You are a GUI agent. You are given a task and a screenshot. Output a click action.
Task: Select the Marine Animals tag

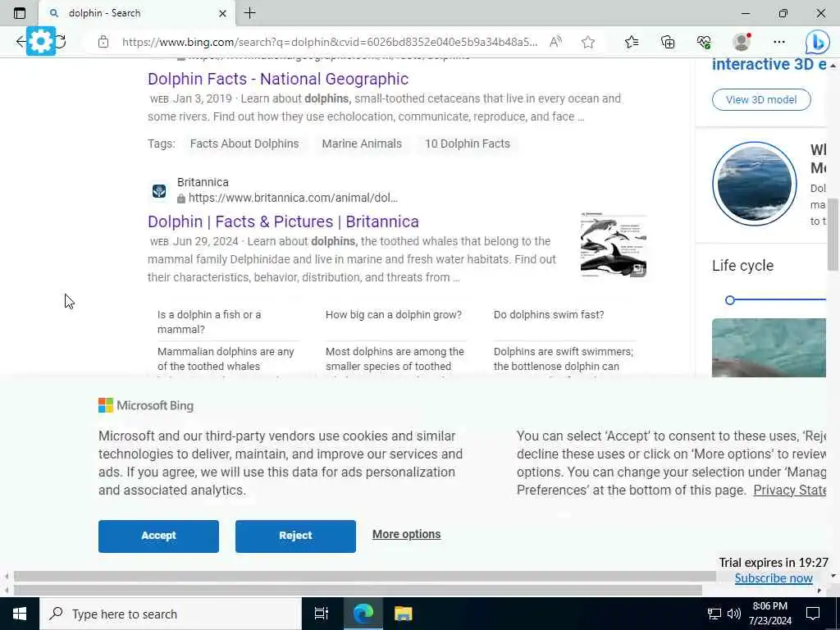click(362, 144)
